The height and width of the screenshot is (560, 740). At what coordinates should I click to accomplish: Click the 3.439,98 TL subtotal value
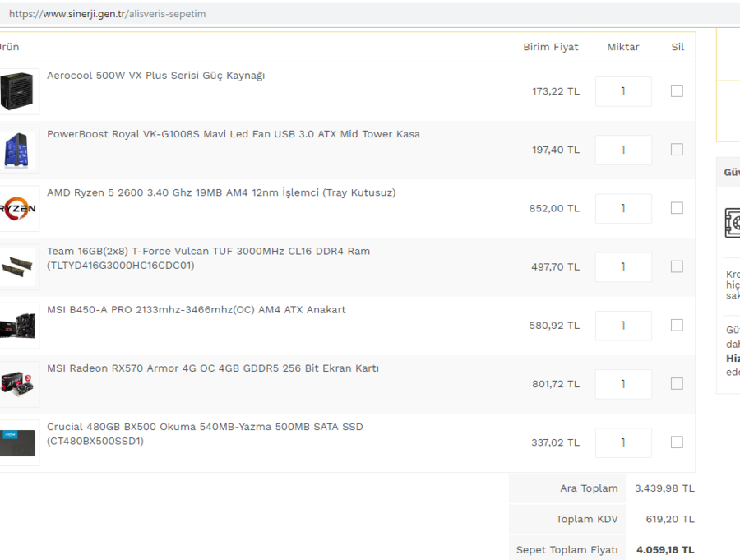click(x=664, y=488)
